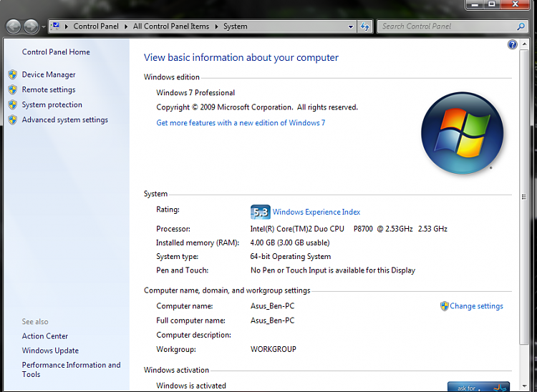Open Remote settings link
Viewport: 537px width, 392px height.
(49, 89)
